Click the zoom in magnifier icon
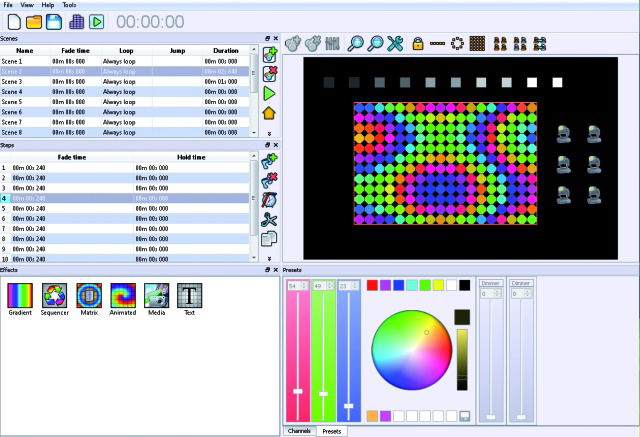Screen dimensions: 640x437 [356, 43]
